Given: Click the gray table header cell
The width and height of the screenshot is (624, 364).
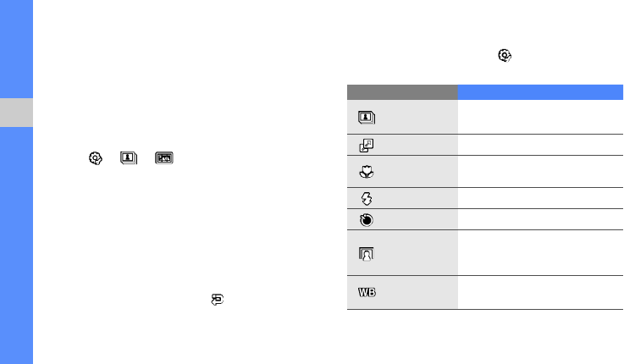Looking at the screenshot, I should tap(402, 89).
